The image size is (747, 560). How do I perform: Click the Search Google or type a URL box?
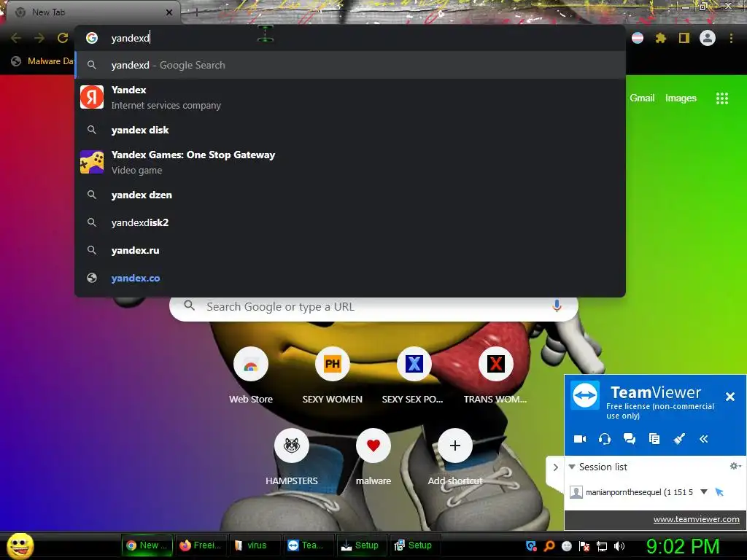click(x=373, y=307)
